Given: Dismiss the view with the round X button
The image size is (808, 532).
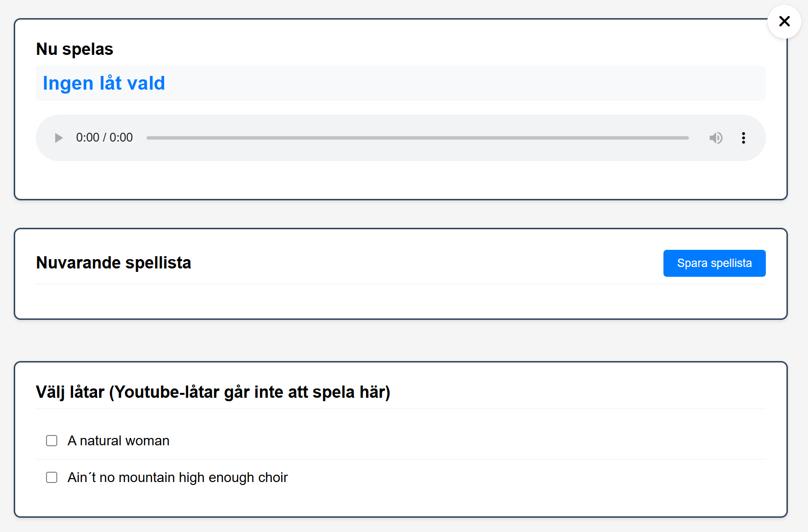Looking at the screenshot, I should [784, 22].
